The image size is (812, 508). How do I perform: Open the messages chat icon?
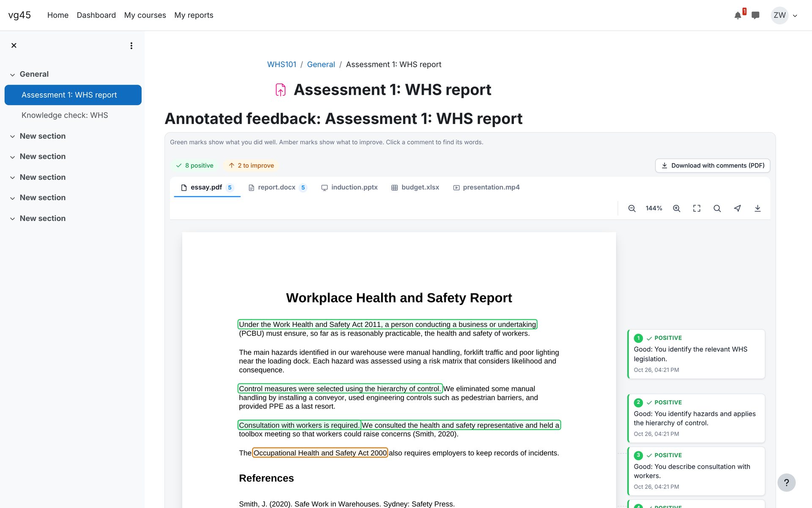click(755, 15)
